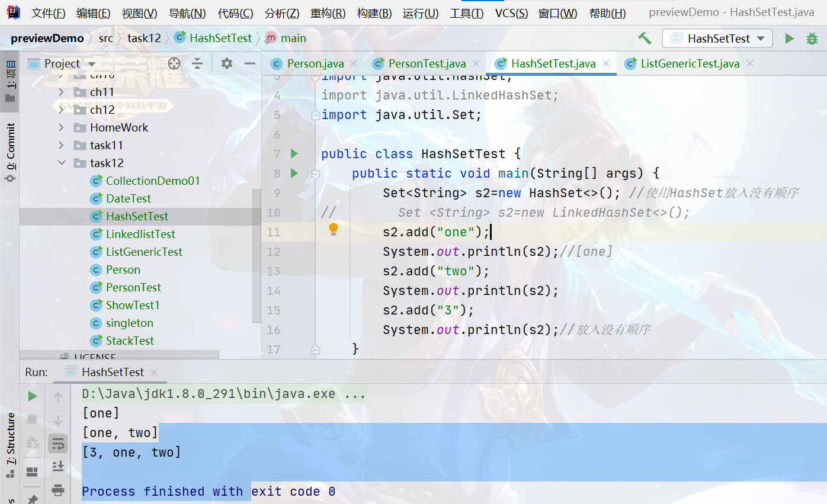Viewport: 827px width, 504px height.
Task: Click Scroll to End icon in the Run console
Action: [58, 466]
